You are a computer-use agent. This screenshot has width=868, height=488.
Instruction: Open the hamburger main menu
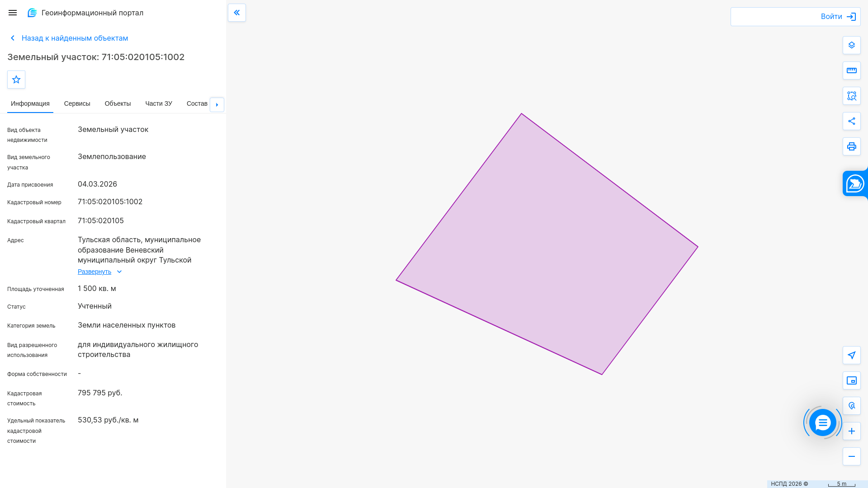coord(13,13)
